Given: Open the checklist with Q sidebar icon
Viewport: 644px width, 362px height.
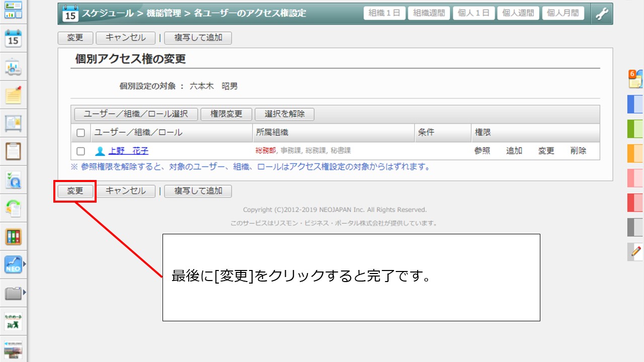Looking at the screenshot, I should (x=13, y=180).
